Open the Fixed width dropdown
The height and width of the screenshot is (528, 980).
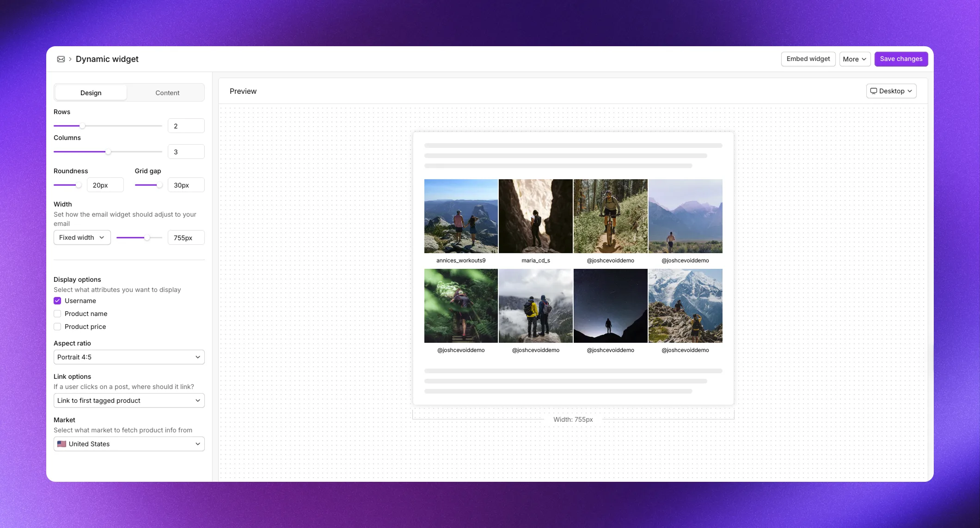pyautogui.click(x=82, y=237)
